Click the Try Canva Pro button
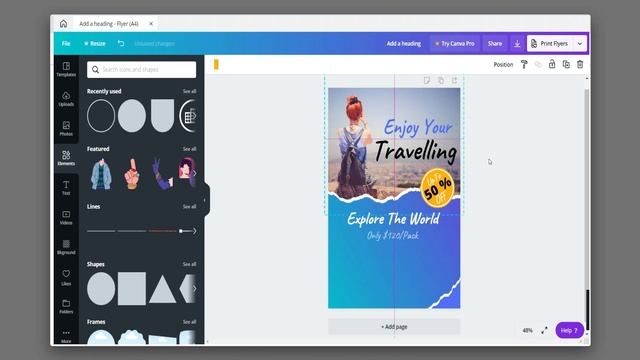 [x=455, y=44]
